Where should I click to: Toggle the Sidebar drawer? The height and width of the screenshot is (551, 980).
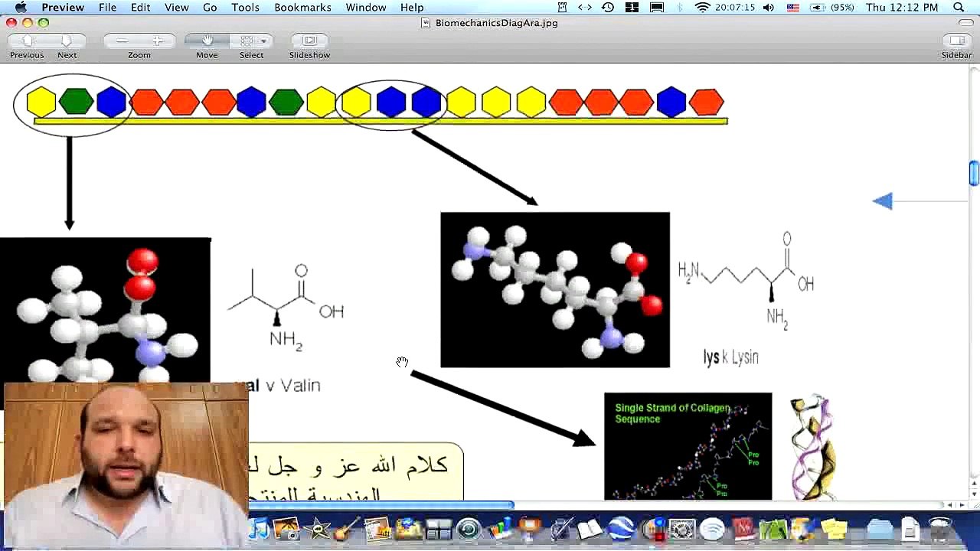pyautogui.click(x=956, y=41)
